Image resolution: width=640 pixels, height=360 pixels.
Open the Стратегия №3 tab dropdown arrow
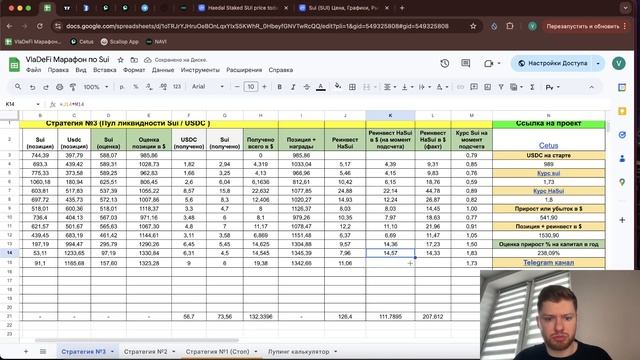(x=112, y=351)
